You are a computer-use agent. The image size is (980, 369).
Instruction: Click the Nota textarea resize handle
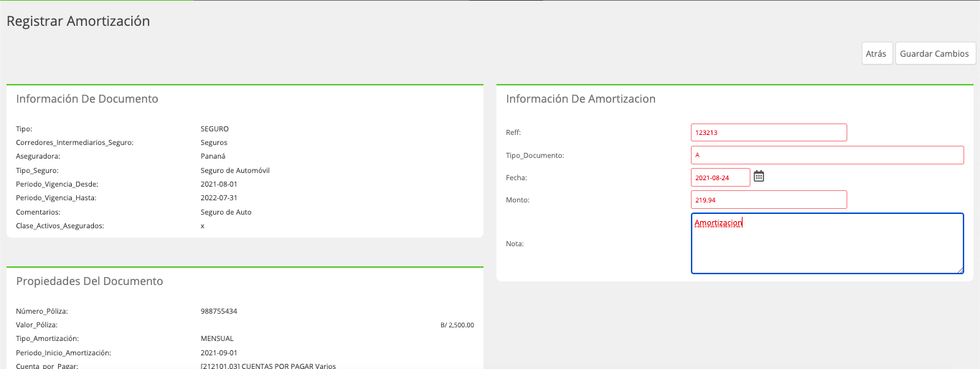[959, 269]
